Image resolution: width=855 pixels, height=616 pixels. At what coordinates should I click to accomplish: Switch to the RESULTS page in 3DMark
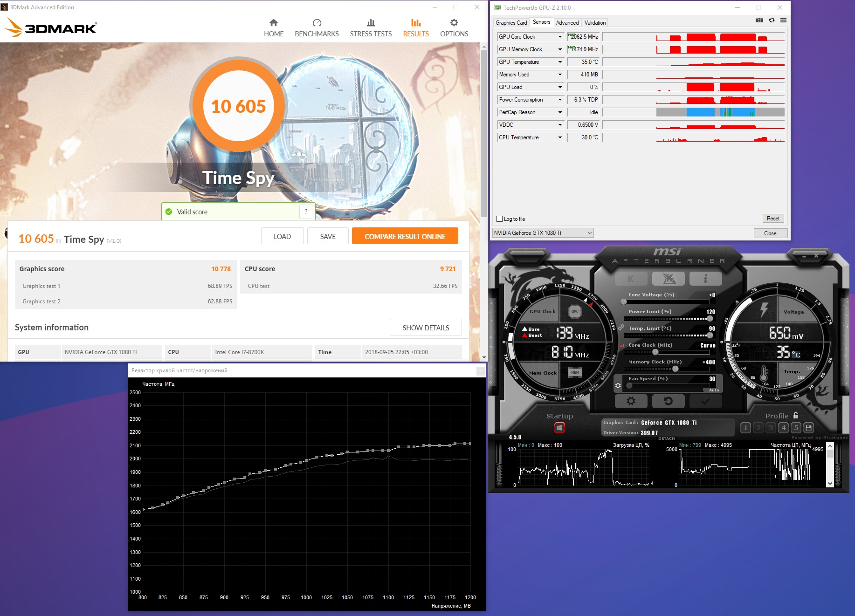[416, 28]
